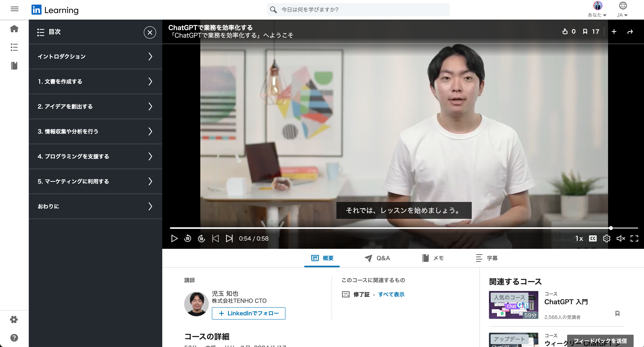Skip forward 10 seconds in video

tap(201, 239)
